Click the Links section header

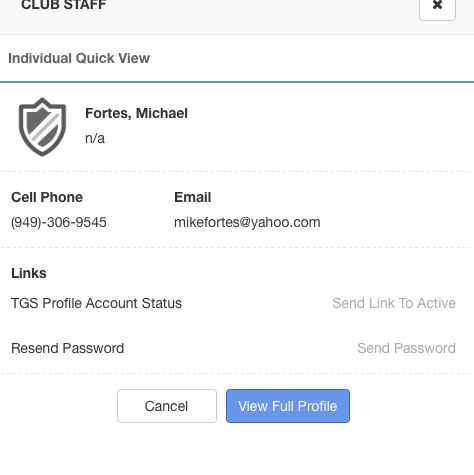(29, 273)
